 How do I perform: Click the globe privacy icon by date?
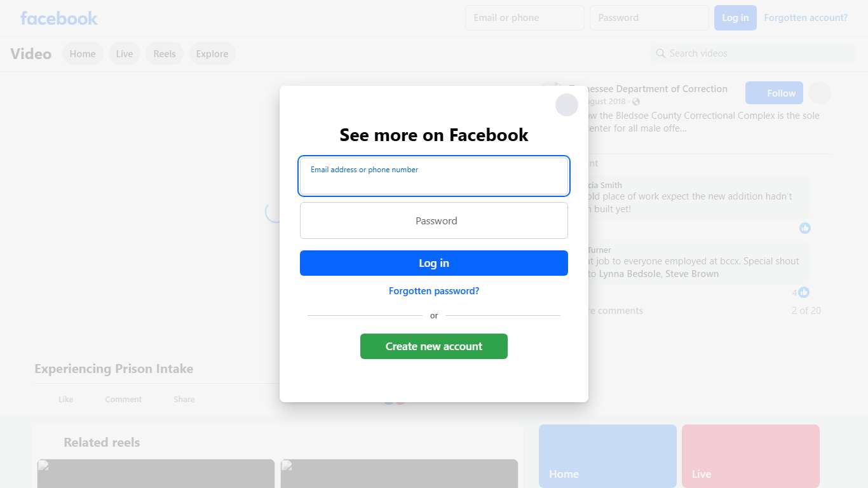coord(636,102)
